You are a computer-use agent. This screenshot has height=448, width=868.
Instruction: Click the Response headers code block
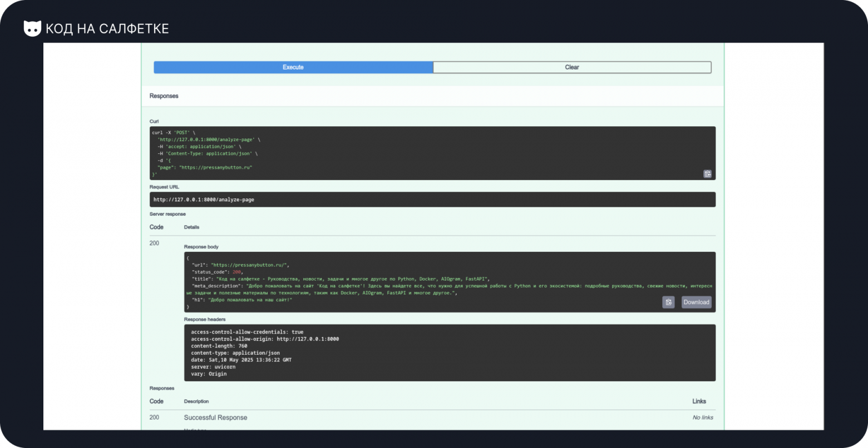pyautogui.click(x=449, y=353)
